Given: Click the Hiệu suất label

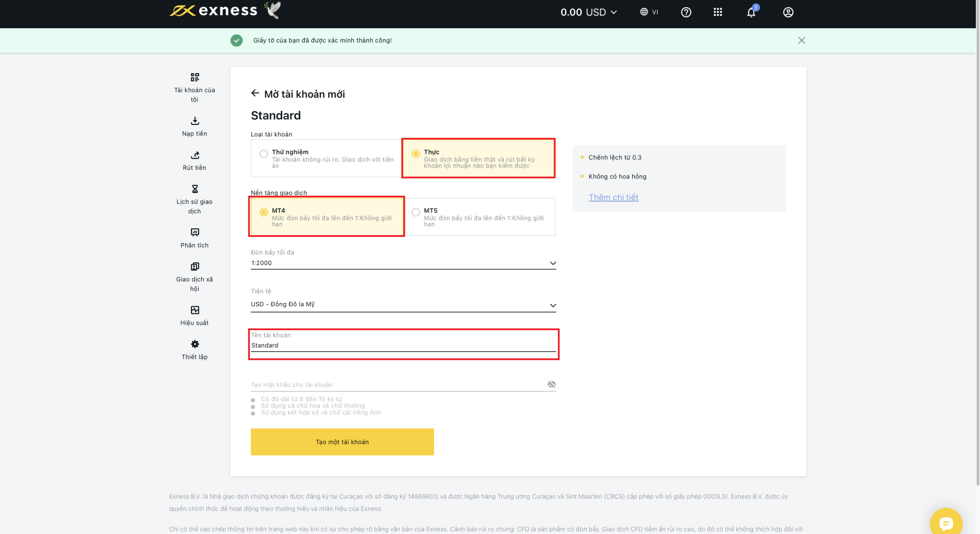Looking at the screenshot, I should click(195, 323).
